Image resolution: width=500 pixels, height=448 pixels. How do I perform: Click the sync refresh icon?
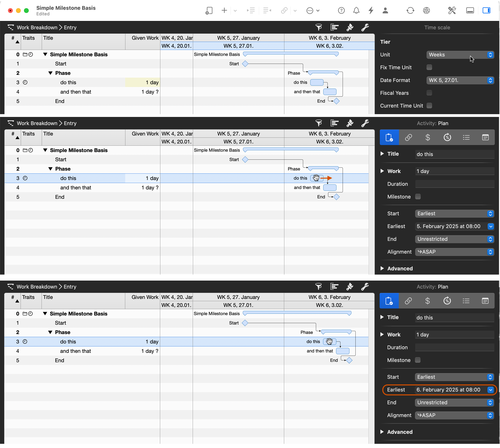pos(410,11)
